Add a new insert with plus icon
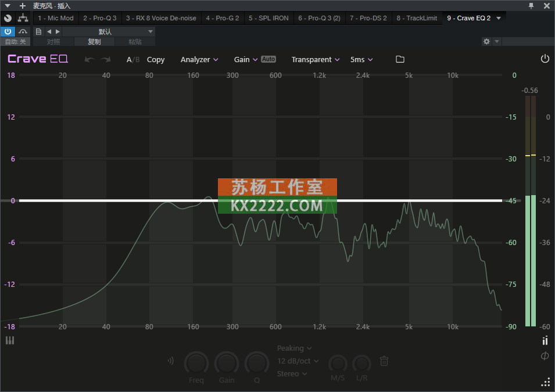 [23, 6]
